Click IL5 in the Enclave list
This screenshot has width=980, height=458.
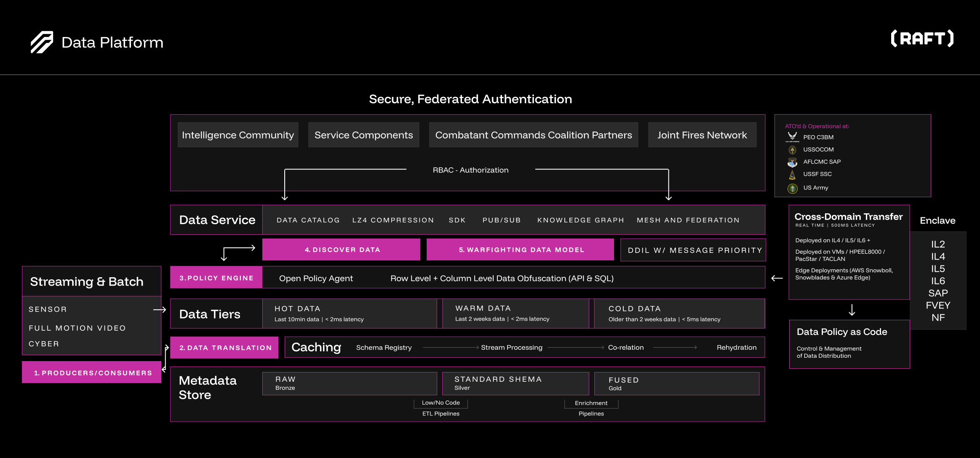(x=938, y=269)
